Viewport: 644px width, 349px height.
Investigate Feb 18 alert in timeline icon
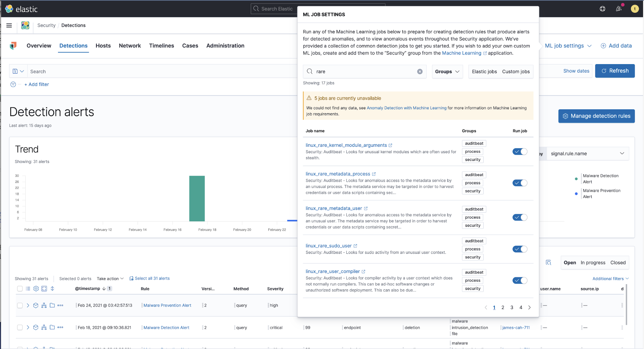tap(36, 327)
